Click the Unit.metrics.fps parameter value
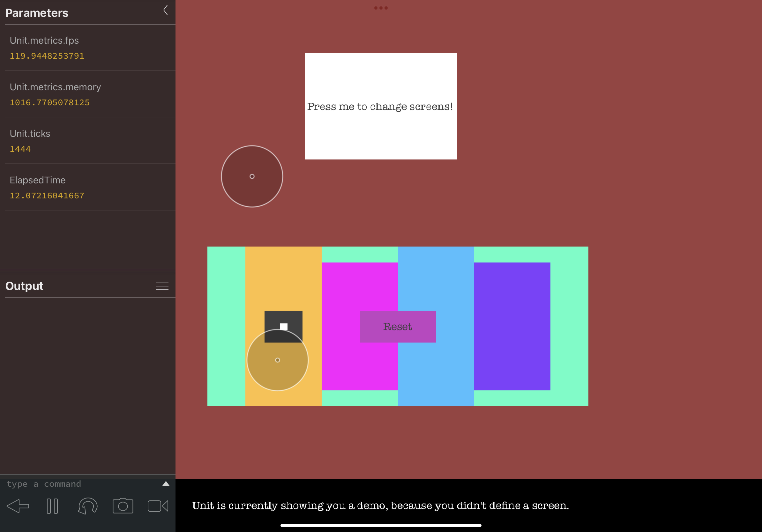 47,56
